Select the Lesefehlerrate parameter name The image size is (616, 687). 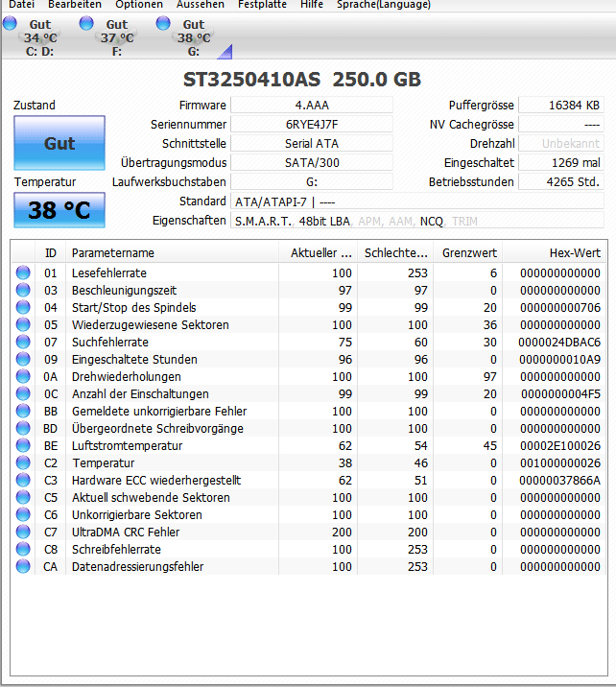click(109, 272)
